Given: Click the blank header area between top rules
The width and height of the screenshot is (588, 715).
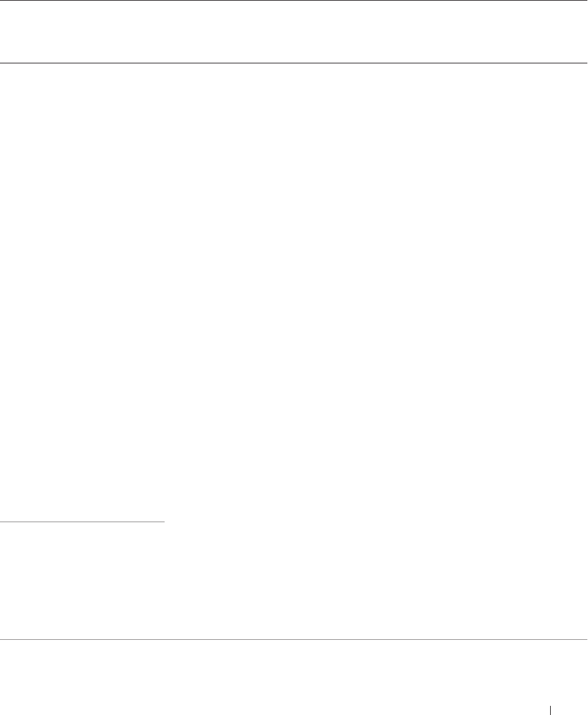Looking at the screenshot, I should (x=294, y=31).
